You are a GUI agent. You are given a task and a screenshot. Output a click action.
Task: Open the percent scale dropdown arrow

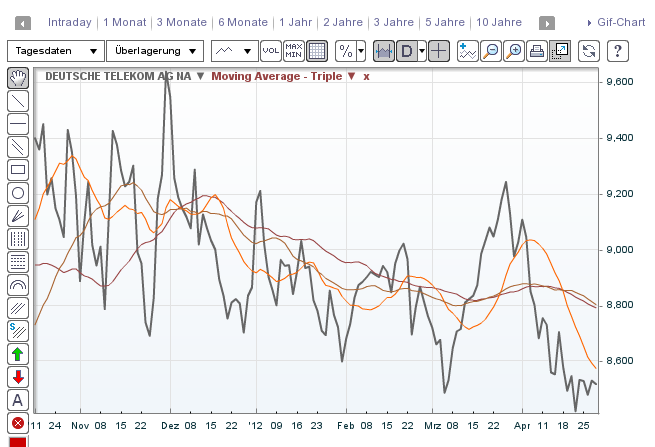pyautogui.click(x=361, y=51)
